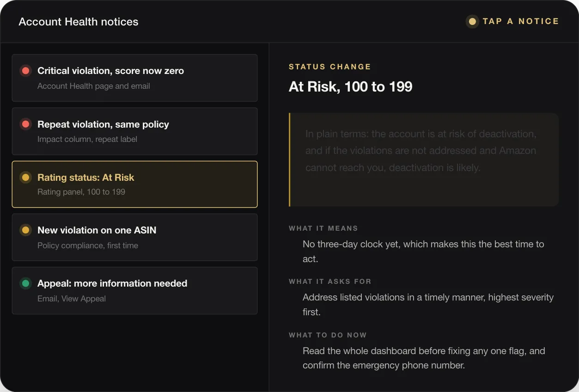Select the Rating status: At Risk notice
The width and height of the screenshot is (579, 392).
pos(134,184)
